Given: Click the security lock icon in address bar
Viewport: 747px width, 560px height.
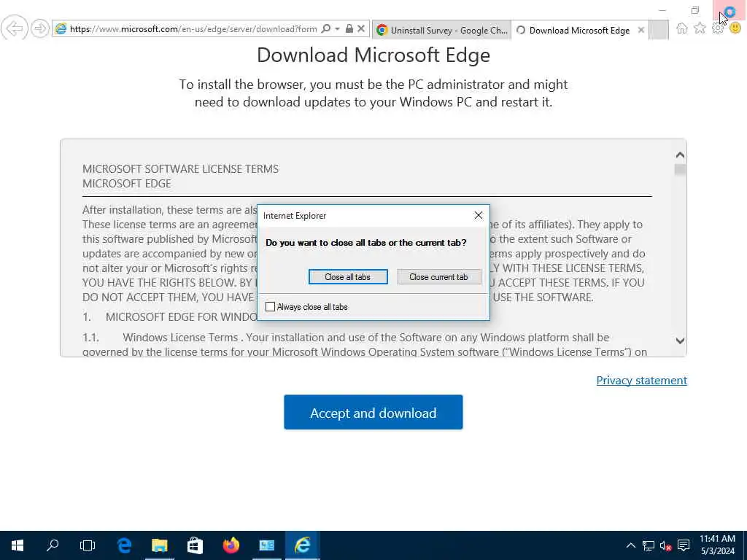Looking at the screenshot, I should point(349,28).
